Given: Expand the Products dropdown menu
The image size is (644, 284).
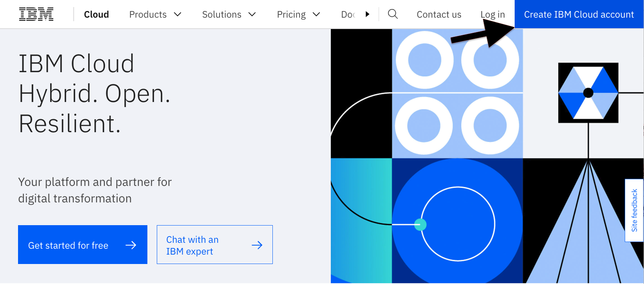Looking at the screenshot, I should tap(155, 15).
